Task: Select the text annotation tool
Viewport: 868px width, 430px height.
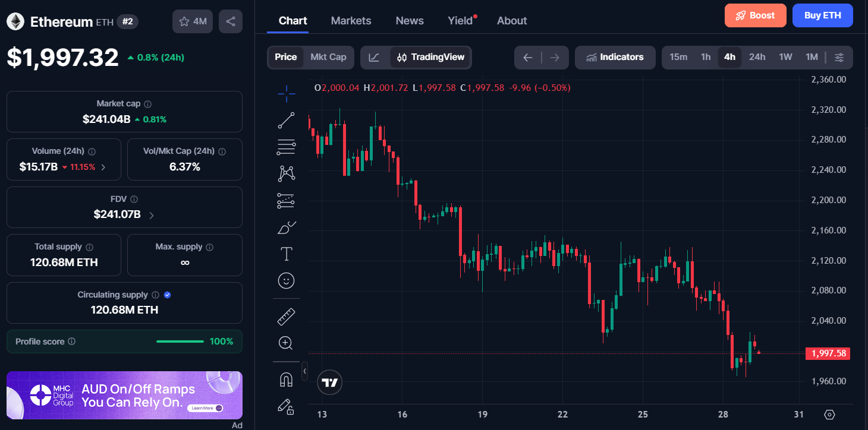Action: [x=287, y=254]
